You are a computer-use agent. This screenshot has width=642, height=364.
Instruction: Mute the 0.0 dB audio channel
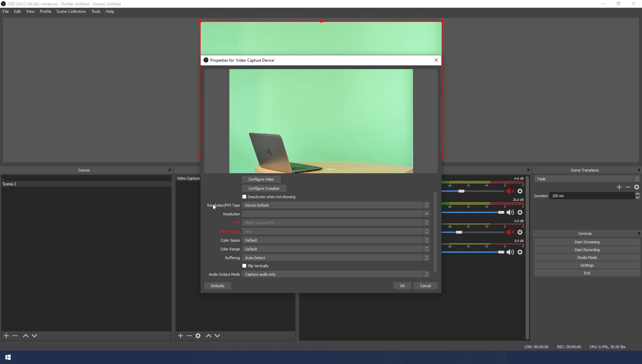coord(510,252)
